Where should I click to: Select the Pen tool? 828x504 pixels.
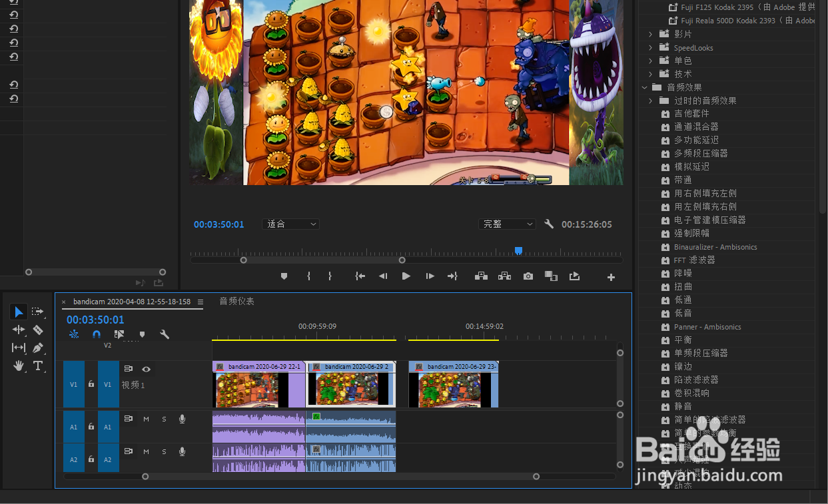click(38, 348)
